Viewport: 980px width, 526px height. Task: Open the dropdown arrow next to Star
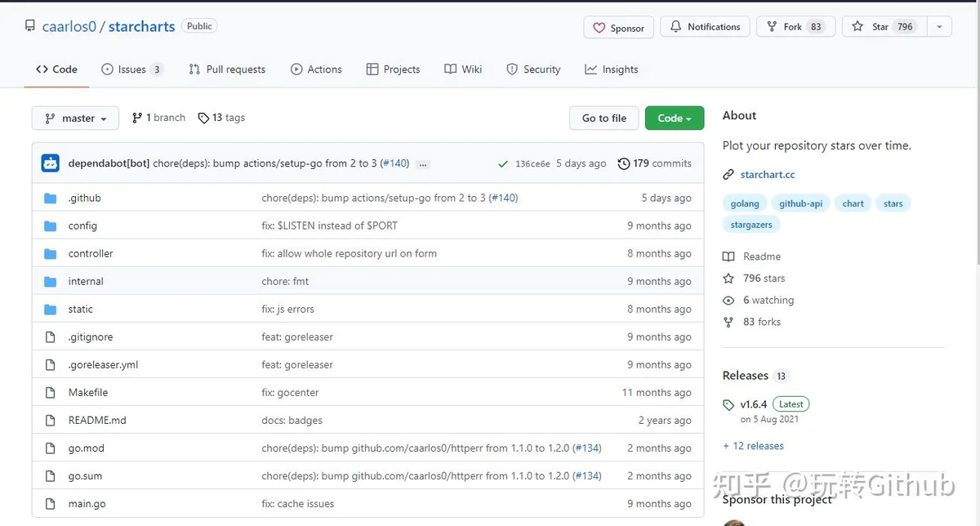click(x=939, y=27)
